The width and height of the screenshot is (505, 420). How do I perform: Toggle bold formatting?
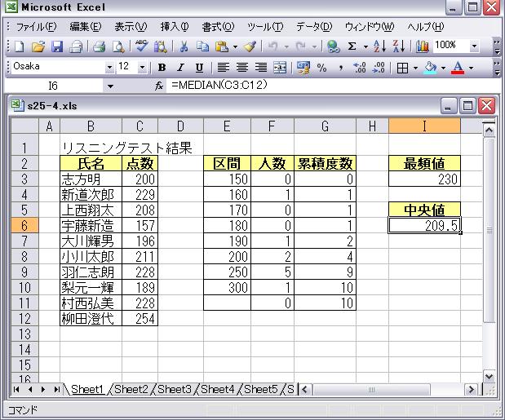coord(162,68)
